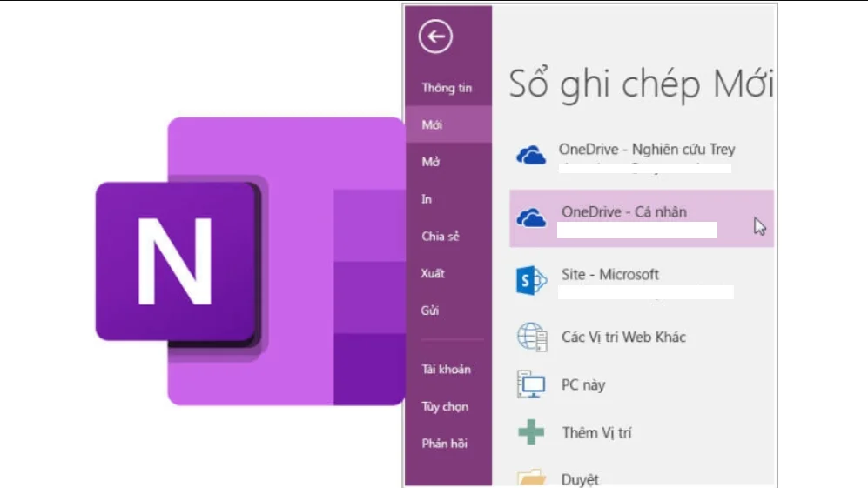Open the Thông tin menu item
The height and width of the screenshot is (488, 868).
447,87
